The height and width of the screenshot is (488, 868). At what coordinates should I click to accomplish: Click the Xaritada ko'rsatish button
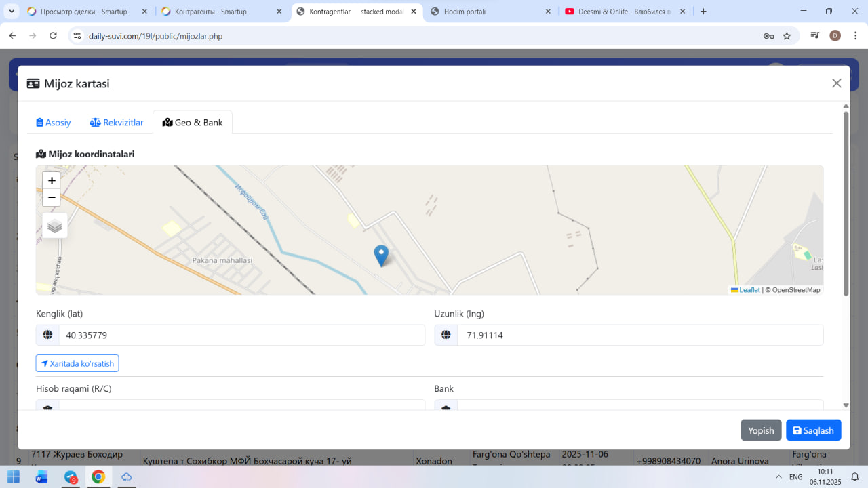(77, 363)
